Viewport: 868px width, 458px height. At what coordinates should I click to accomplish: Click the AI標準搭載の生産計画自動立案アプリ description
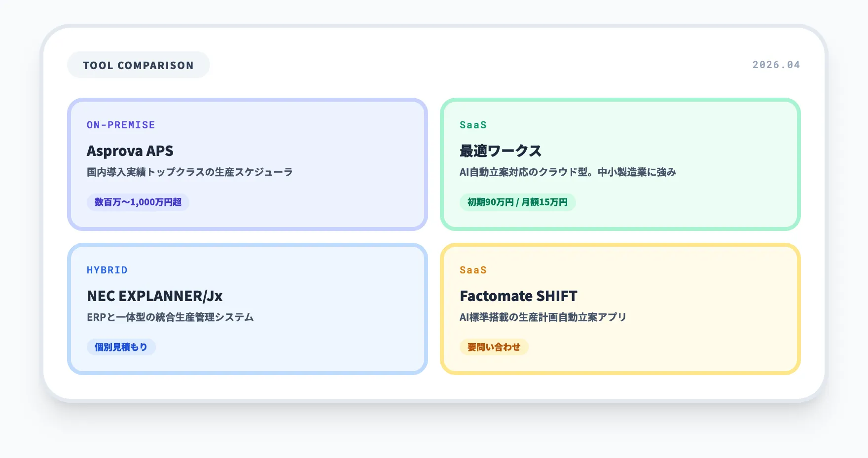coord(542,317)
